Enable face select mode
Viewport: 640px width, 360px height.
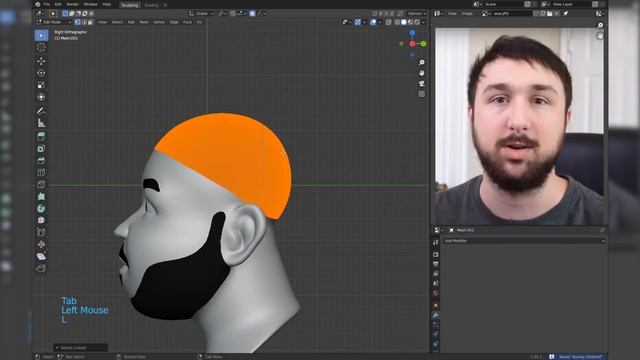coord(90,22)
